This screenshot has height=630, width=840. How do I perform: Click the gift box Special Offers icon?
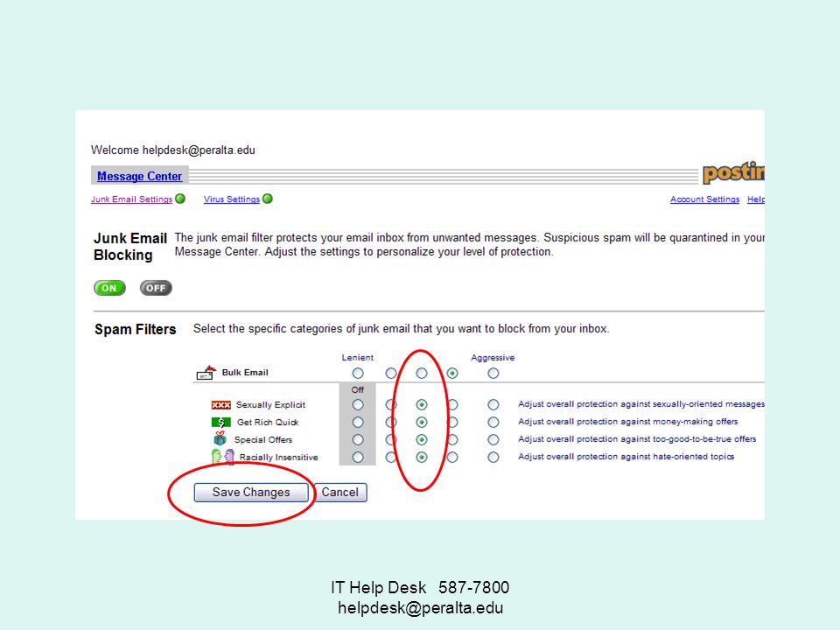tap(220, 438)
